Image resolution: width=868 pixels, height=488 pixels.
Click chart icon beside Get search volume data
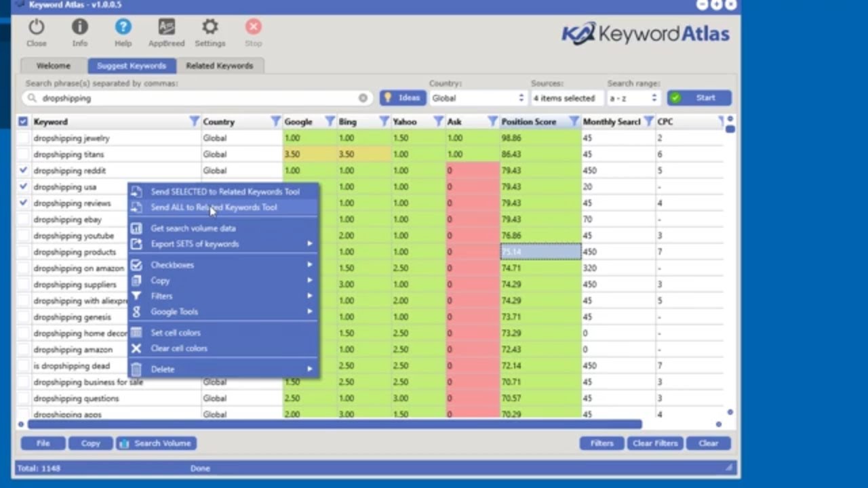coord(136,228)
